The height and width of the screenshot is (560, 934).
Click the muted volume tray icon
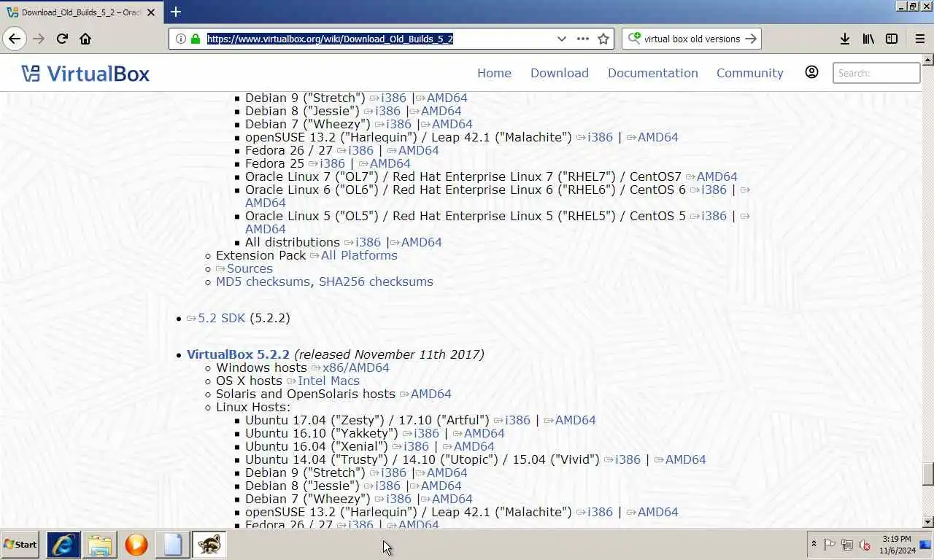(865, 544)
